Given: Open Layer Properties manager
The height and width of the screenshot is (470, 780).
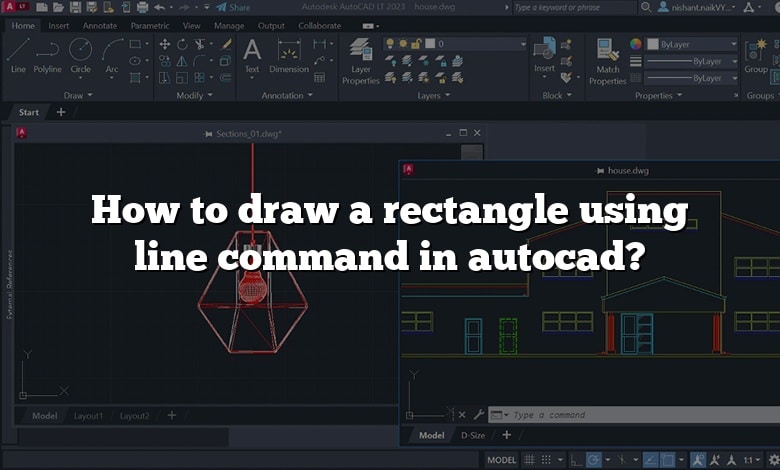Looking at the screenshot, I should tap(362, 60).
